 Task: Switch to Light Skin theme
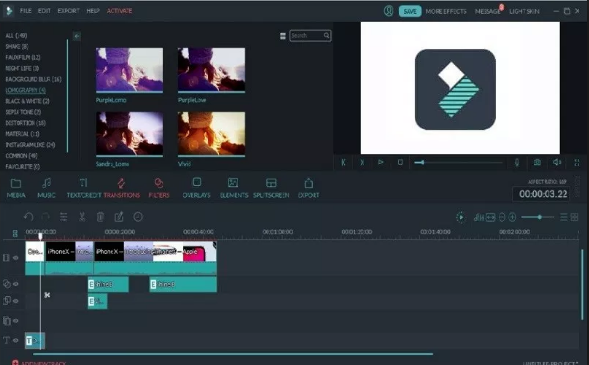(x=524, y=12)
